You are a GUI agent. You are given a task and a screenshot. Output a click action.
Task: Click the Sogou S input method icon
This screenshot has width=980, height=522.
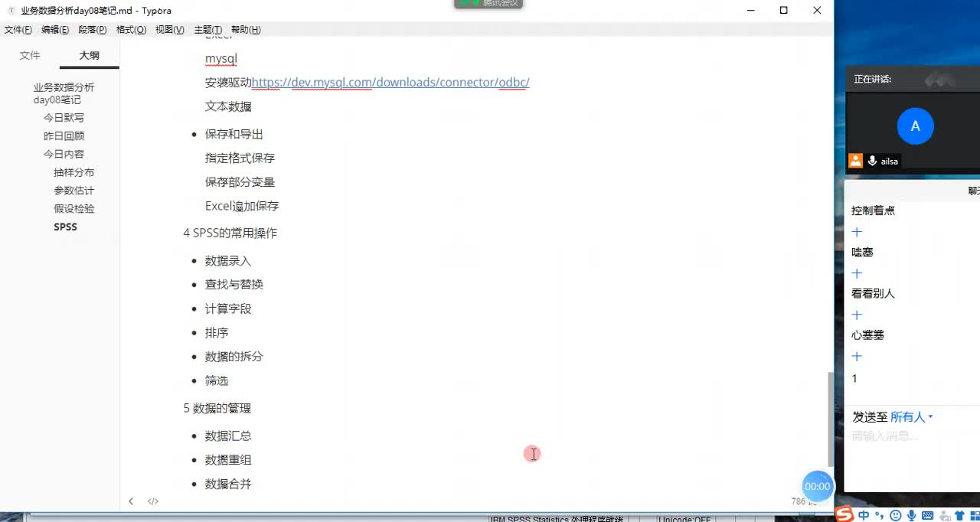click(844, 515)
